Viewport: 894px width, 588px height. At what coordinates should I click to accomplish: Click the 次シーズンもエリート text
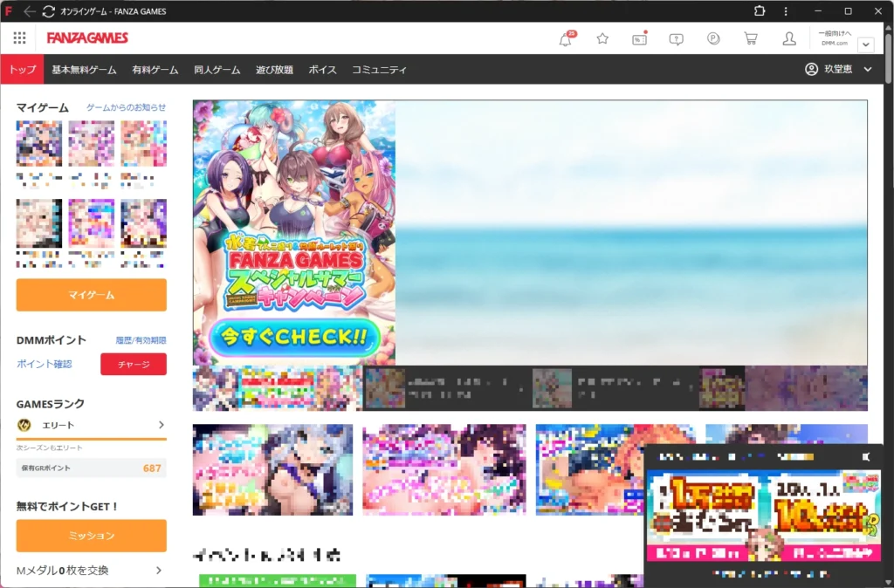tap(50, 448)
